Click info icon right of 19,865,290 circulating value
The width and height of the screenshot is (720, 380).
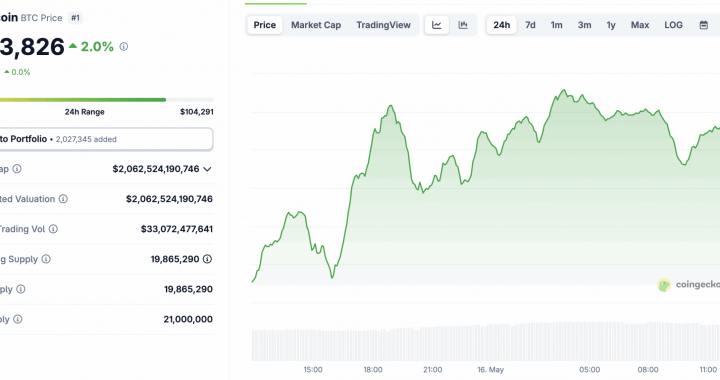click(x=208, y=259)
